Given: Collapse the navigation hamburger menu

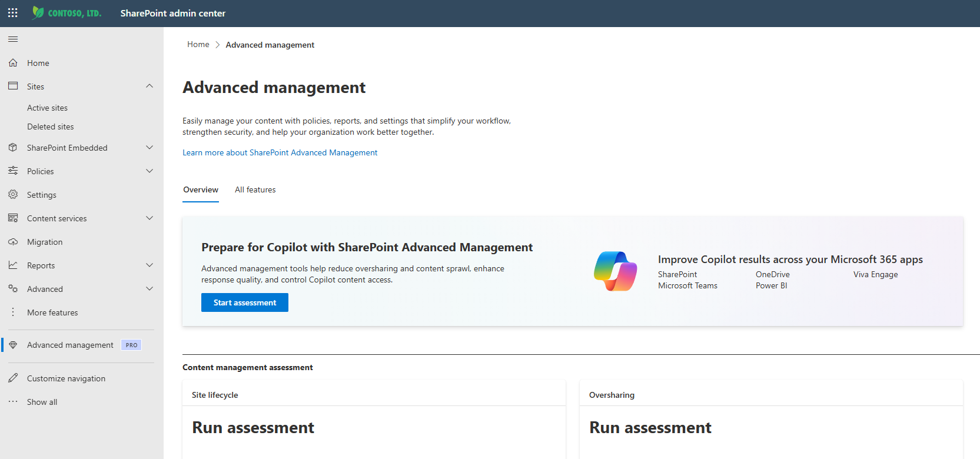Looking at the screenshot, I should pyautogui.click(x=13, y=39).
